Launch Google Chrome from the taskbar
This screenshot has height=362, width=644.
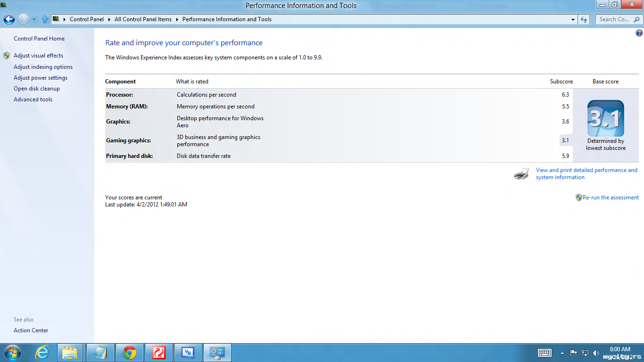(129, 353)
